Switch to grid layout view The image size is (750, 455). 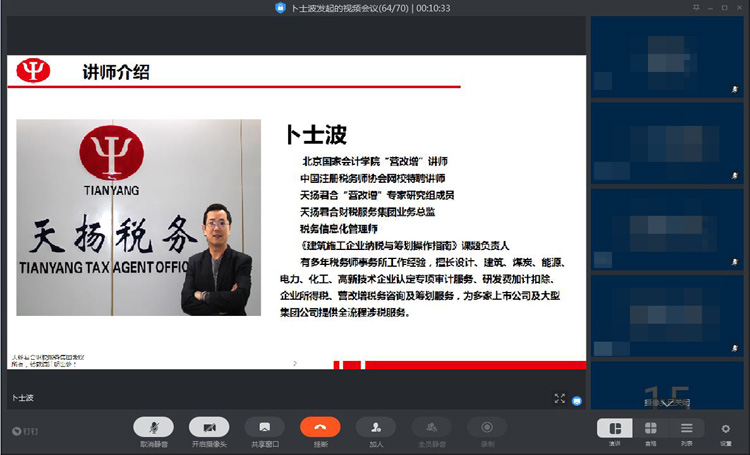point(651,428)
